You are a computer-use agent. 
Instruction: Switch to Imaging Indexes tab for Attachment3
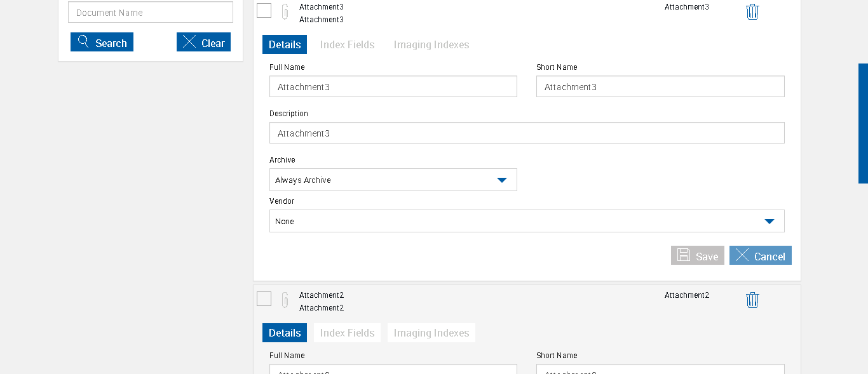431,44
